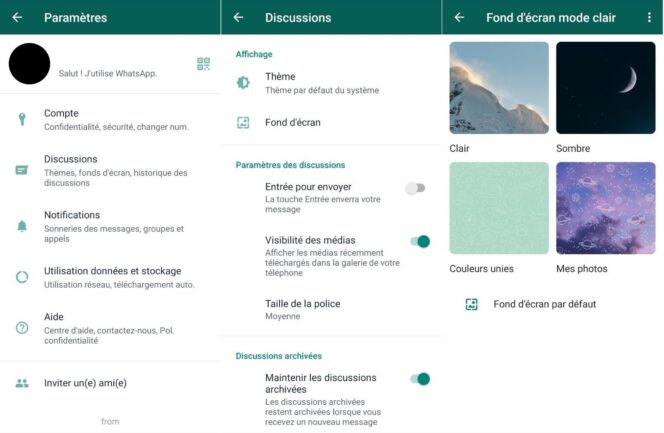Enable the Entrée pour envoyer switch
664x433 pixels.
(x=415, y=188)
